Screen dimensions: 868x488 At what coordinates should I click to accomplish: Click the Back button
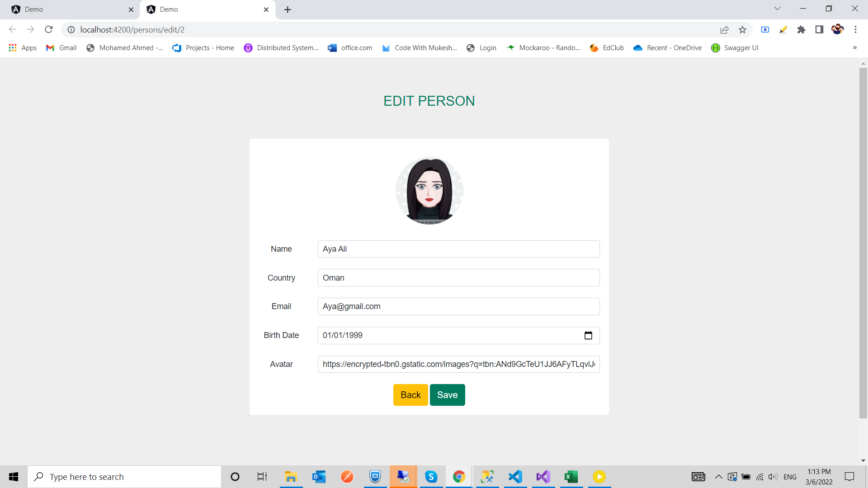tap(410, 394)
